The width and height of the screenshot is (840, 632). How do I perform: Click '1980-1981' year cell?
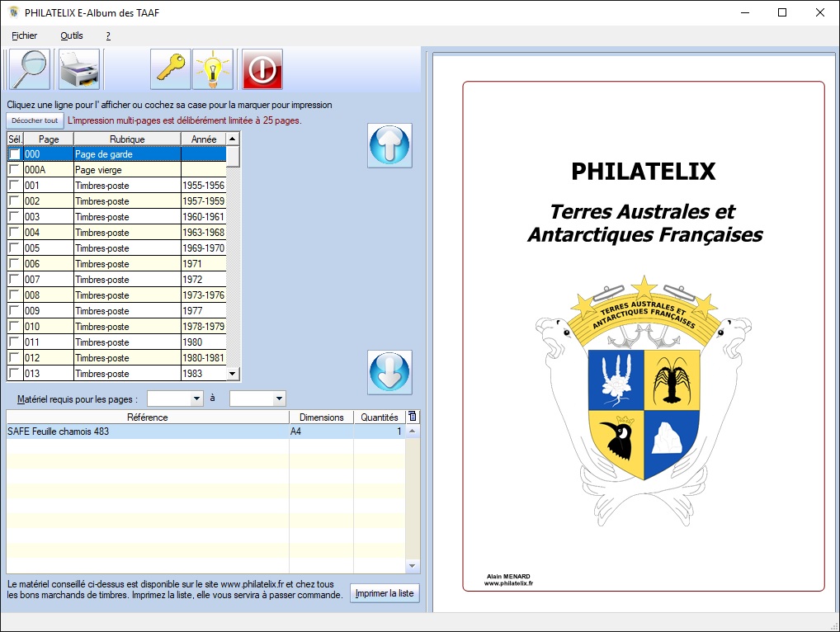[204, 358]
